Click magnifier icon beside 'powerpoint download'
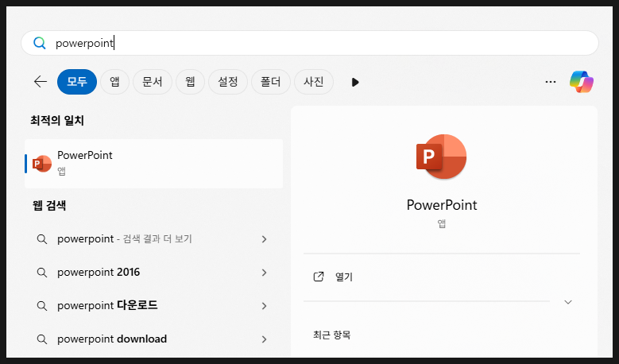This screenshot has width=619, height=364. click(x=42, y=339)
